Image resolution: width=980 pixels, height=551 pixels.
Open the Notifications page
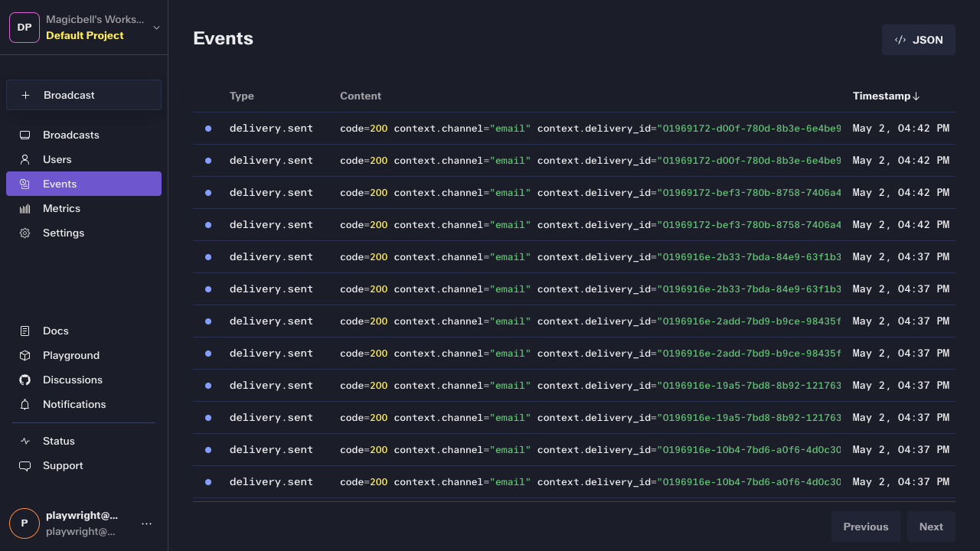pyautogui.click(x=83, y=404)
